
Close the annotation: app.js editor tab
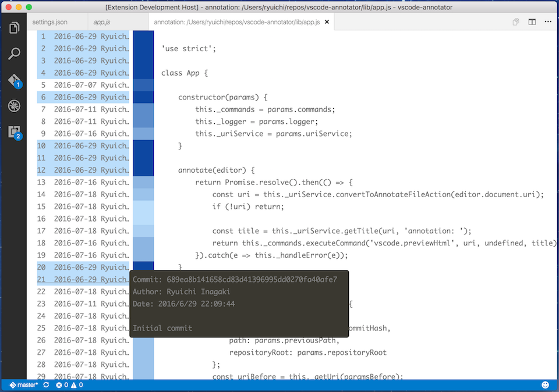tap(326, 22)
